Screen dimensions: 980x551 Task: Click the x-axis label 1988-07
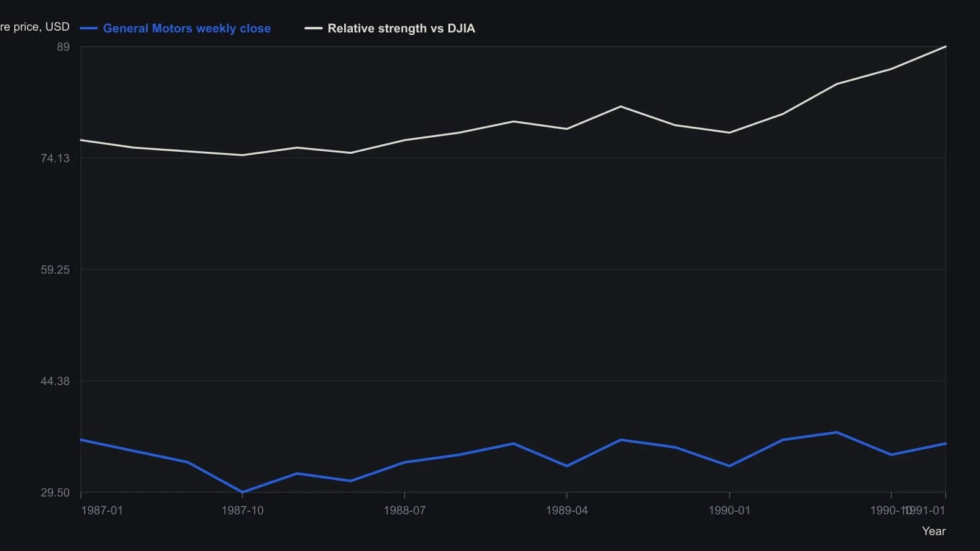click(404, 511)
